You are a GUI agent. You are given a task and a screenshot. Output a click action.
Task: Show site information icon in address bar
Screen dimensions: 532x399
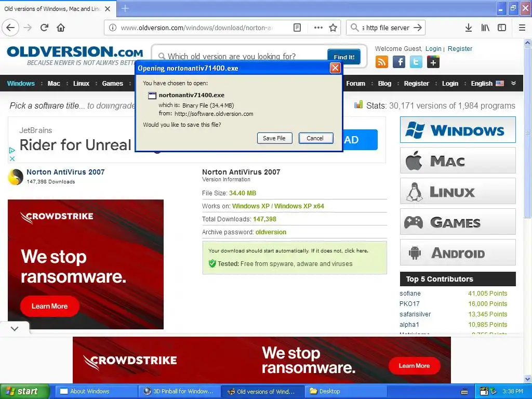point(113,28)
